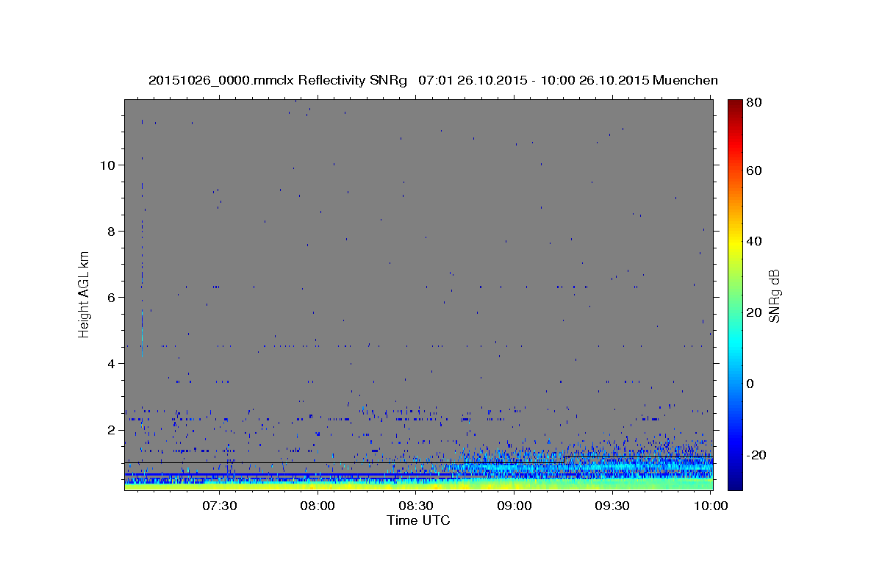Viewport: 882px width, 588px height.
Task: Click the colorbar value -20
Action: click(x=756, y=455)
